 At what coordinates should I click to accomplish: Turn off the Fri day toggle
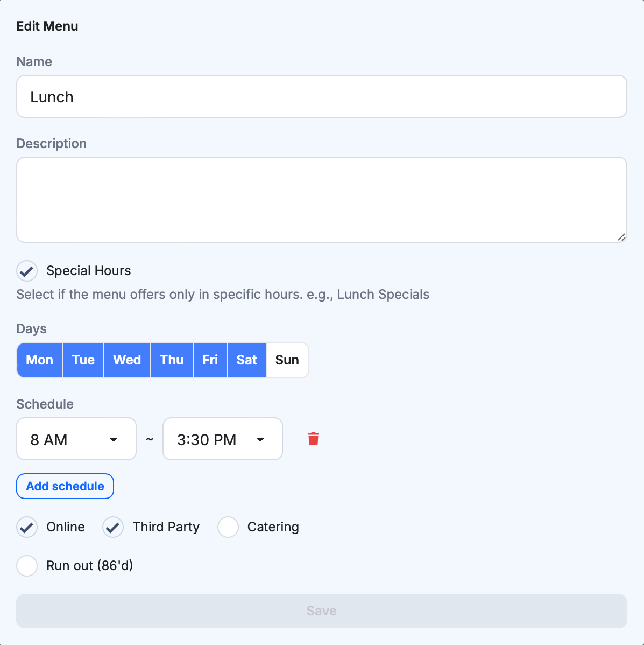(210, 360)
